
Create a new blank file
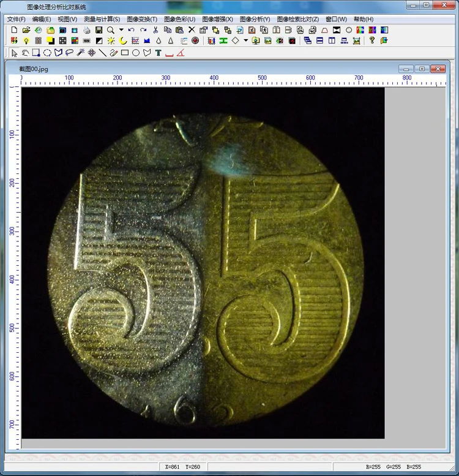coord(14,30)
